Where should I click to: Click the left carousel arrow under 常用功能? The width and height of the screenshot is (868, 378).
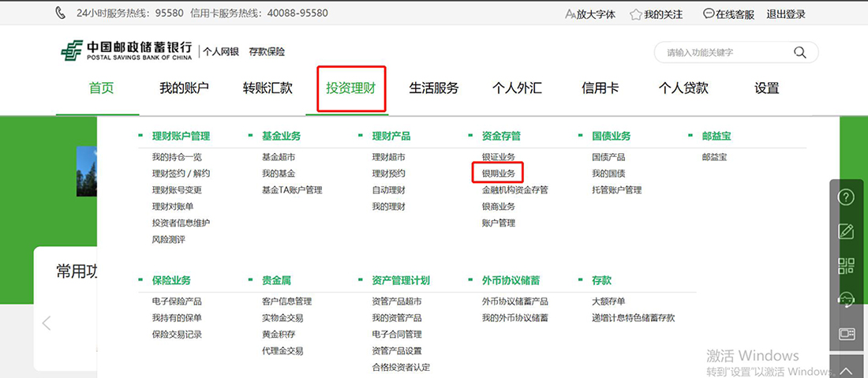click(x=47, y=323)
